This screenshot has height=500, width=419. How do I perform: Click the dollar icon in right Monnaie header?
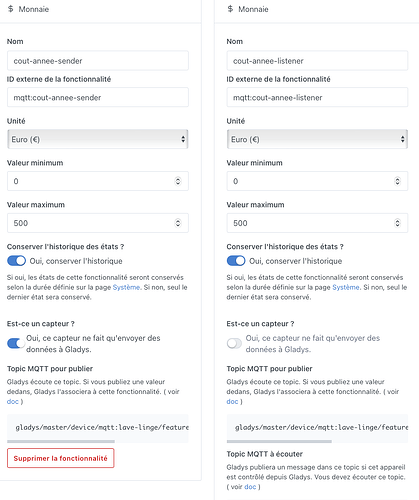230,9
